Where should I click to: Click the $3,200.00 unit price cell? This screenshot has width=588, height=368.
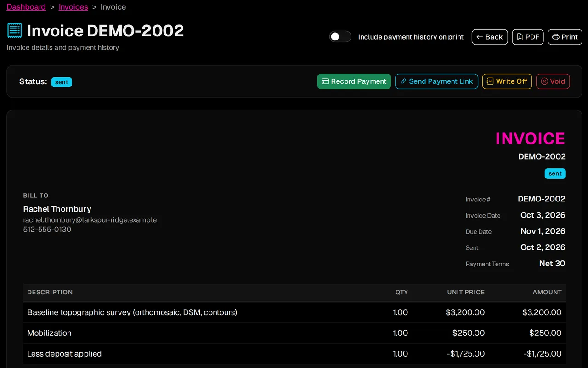tap(465, 312)
